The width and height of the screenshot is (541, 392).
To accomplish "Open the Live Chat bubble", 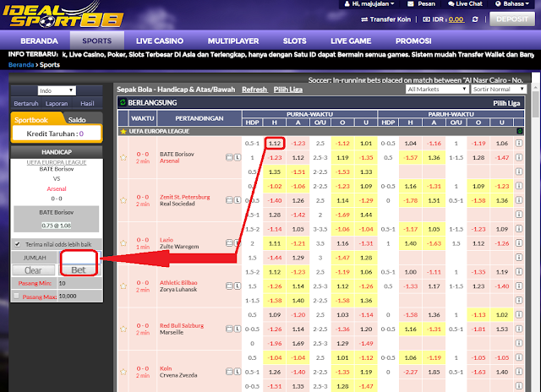I will pos(451,3).
